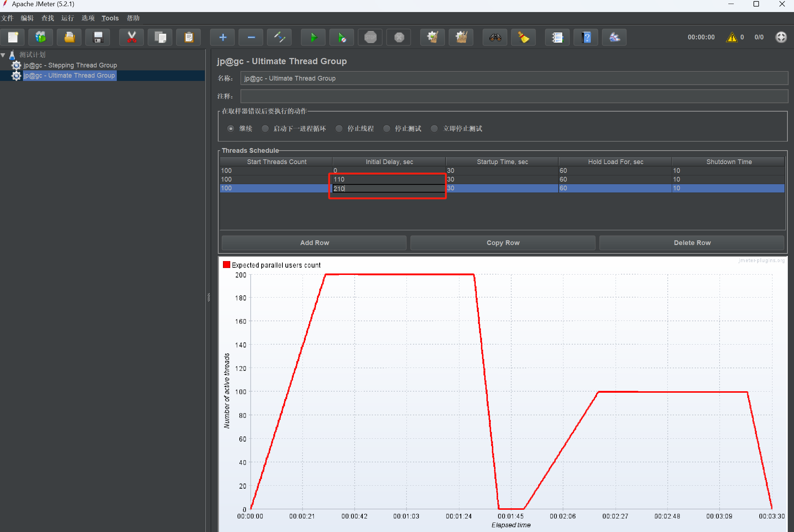
Task: Click the Start no pauses icon
Action: pos(342,37)
